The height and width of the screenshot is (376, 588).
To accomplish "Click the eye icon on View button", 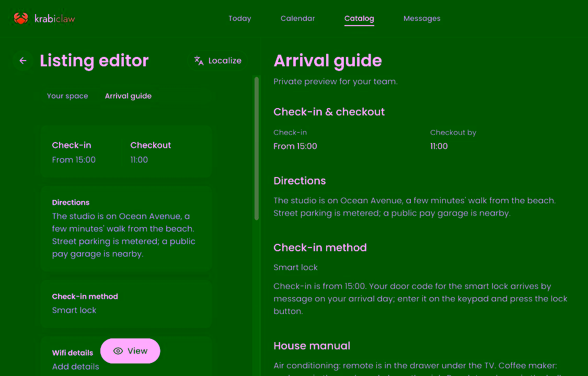I will click(x=118, y=351).
